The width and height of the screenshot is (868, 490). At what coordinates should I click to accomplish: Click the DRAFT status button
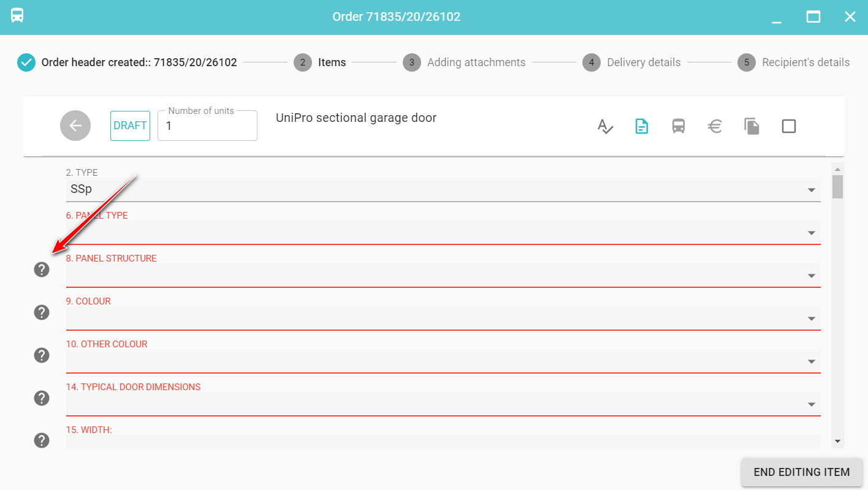point(130,126)
